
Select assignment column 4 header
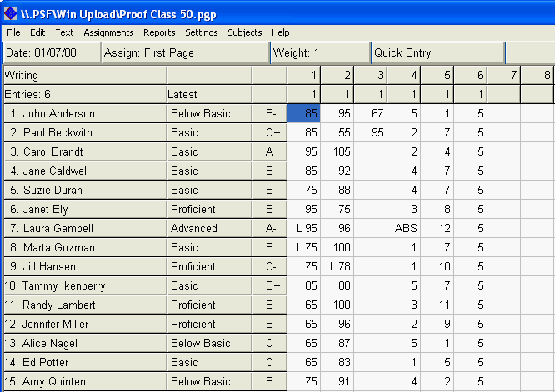(404, 75)
